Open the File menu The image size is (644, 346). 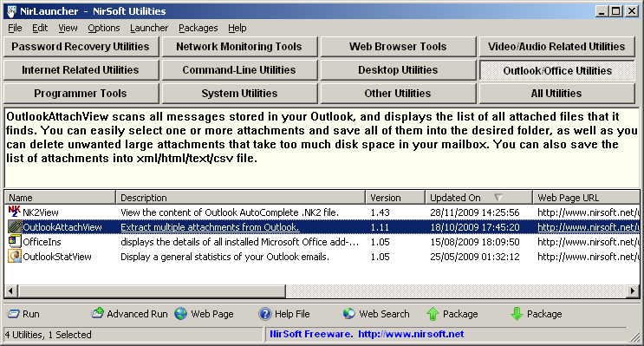tap(15, 28)
